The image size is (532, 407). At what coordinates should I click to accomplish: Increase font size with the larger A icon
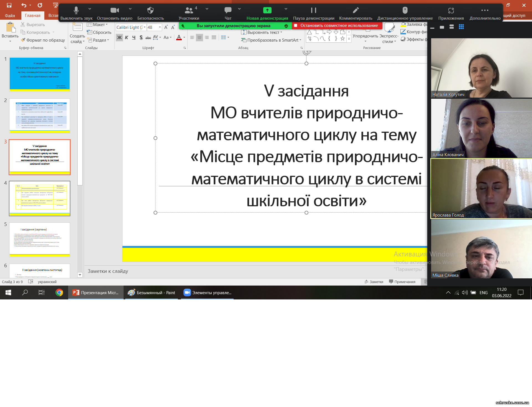(166, 27)
